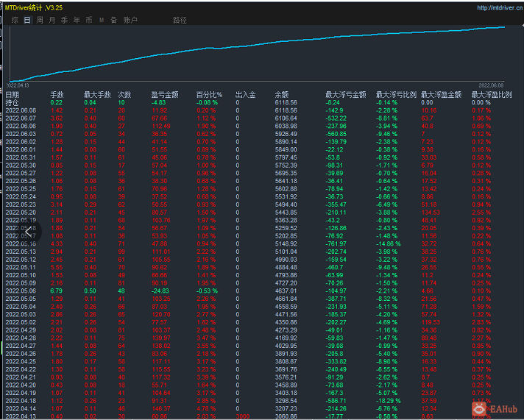Select the M tab

coord(102,21)
